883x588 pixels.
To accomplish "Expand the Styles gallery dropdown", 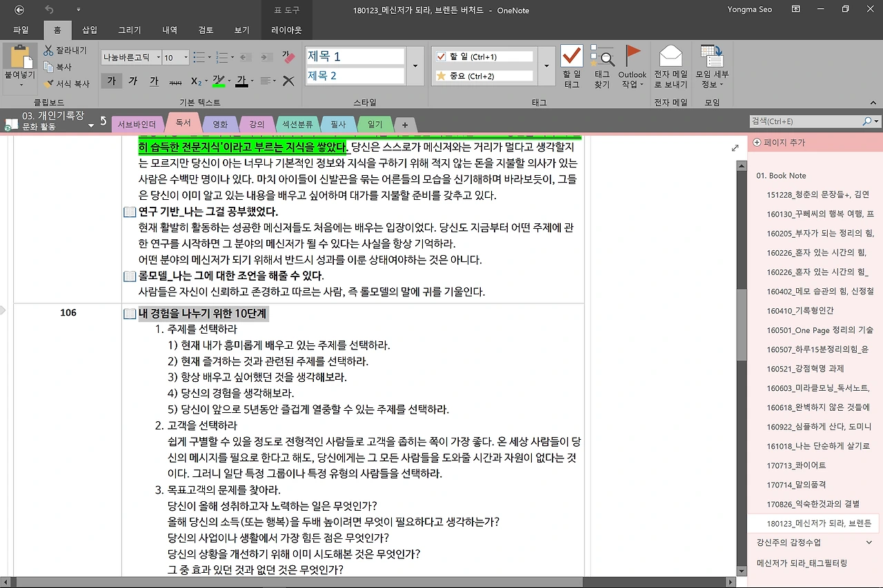I will point(415,66).
